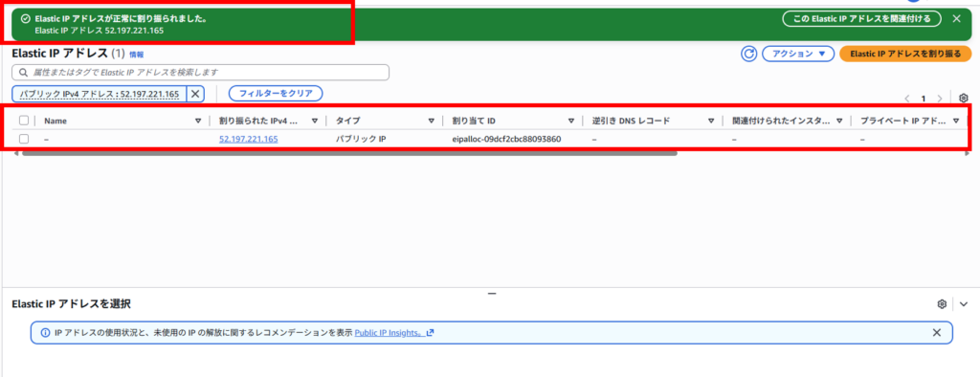Select all rows with header checkbox
This screenshot has width=980, height=377.
coord(24,121)
